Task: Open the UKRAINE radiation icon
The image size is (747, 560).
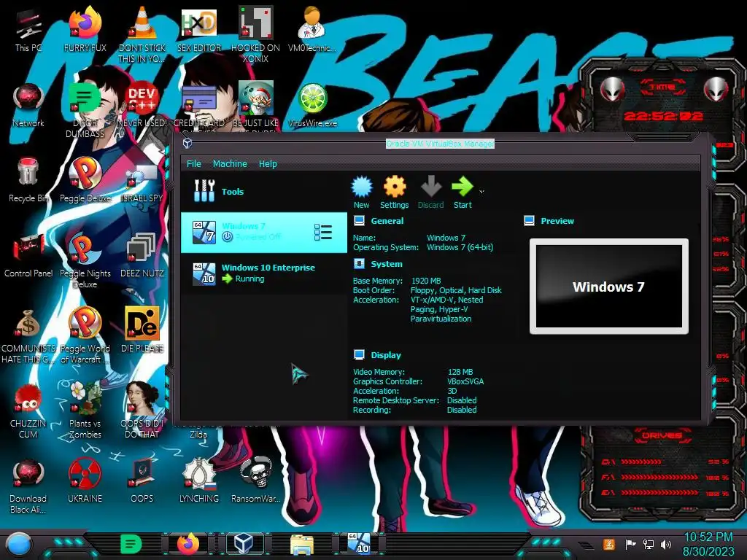Action: [85, 481]
